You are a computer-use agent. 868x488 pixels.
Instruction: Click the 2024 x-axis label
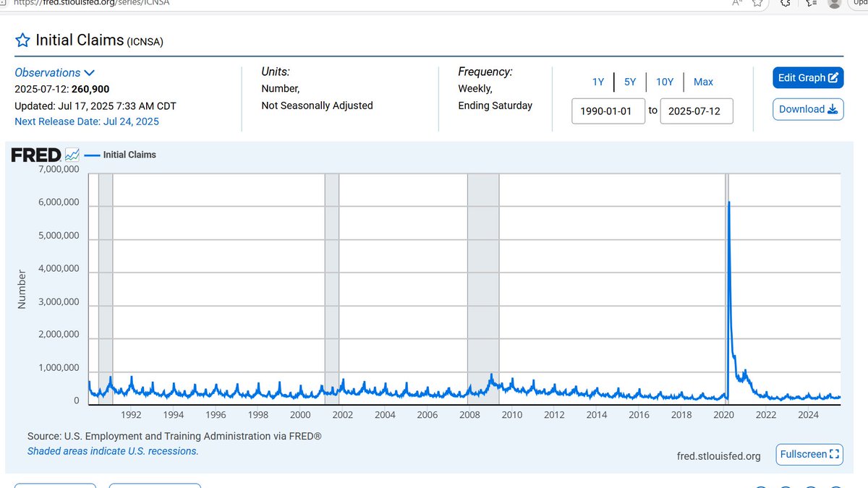[x=808, y=415]
